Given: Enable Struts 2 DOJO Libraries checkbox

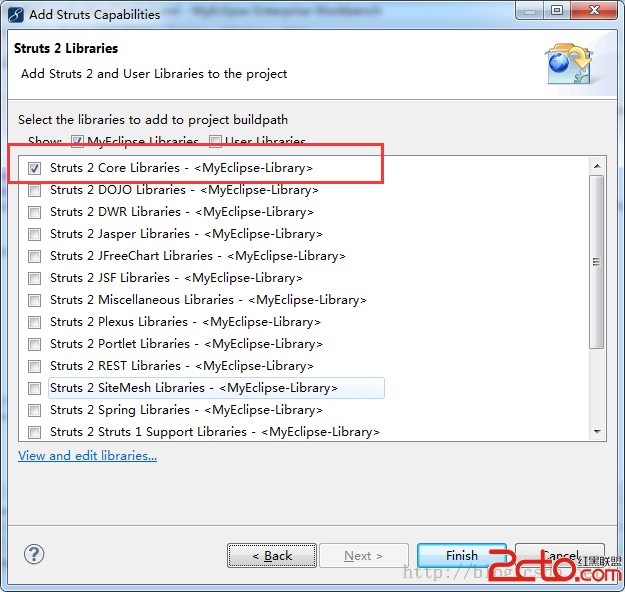Looking at the screenshot, I should click(35, 190).
